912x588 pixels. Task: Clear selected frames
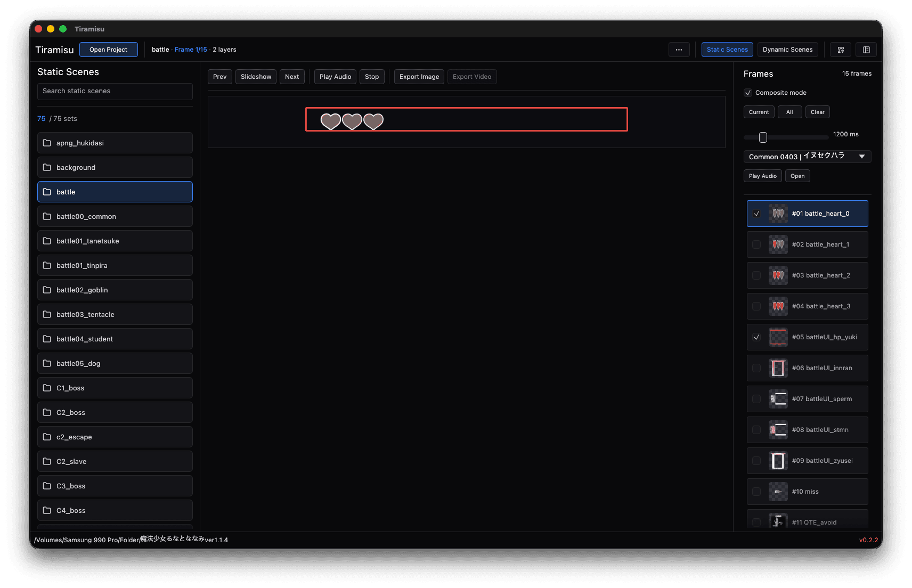tap(817, 112)
